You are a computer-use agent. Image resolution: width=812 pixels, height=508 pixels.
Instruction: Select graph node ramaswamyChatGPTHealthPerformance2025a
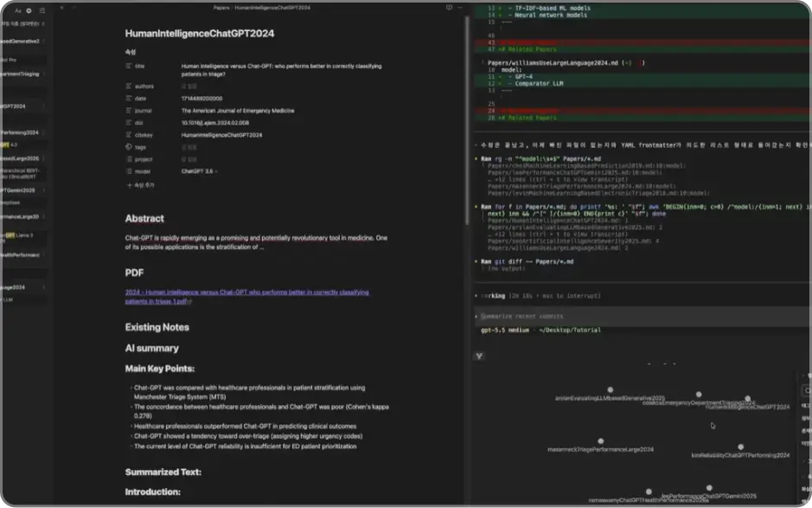[649, 492]
